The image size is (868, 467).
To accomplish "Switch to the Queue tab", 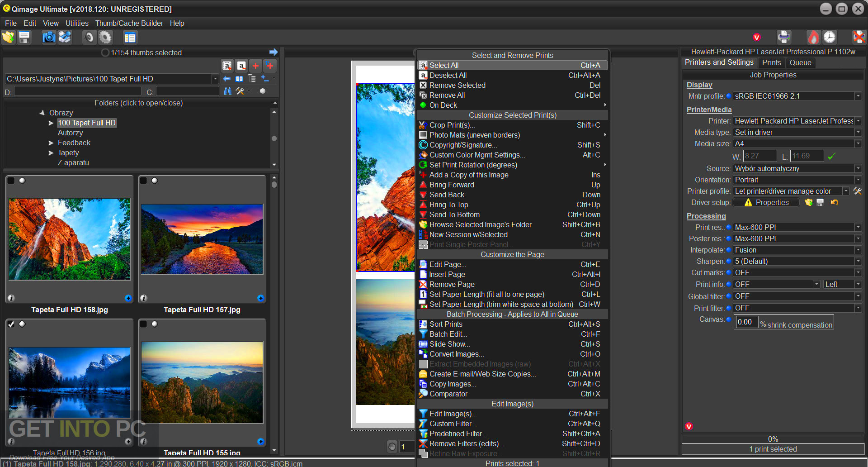I will click(800, 62).
